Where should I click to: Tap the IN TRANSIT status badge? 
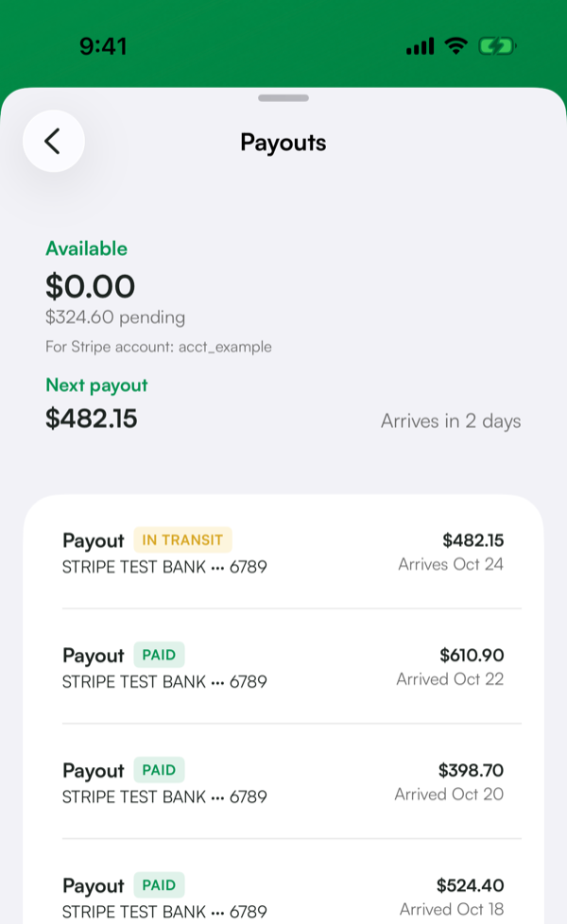(182, 539)
